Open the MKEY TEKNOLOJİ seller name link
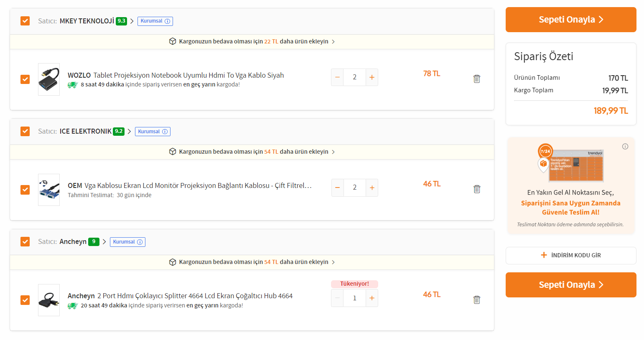 [x=87, y=21]
